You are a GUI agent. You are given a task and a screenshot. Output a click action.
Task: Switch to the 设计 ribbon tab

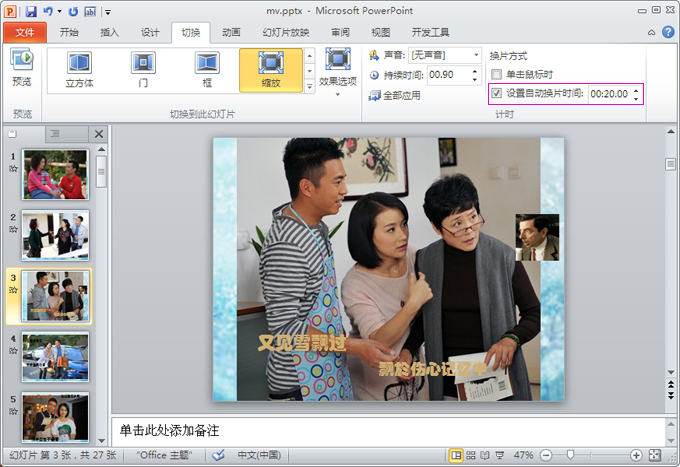(x=150, y=33)
